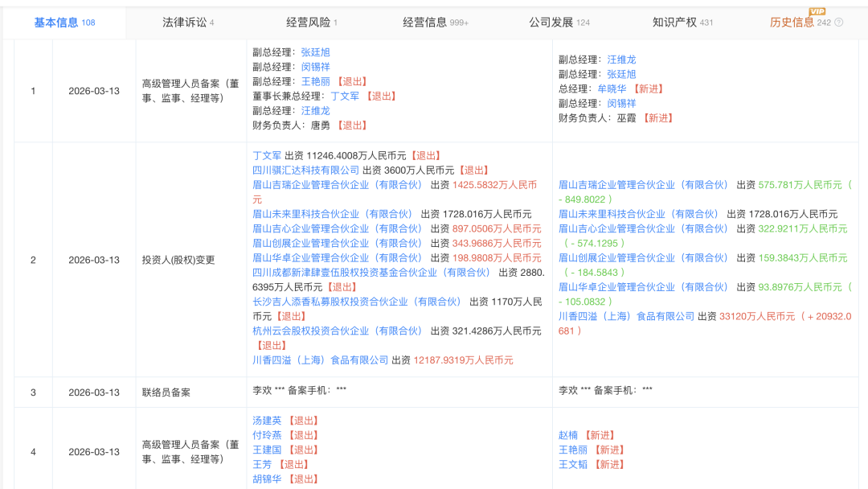This screenshot has height=489, width=868.
Task: Open 杭州云会股权投资合伙企业 link
Action: [x=337, y=331]
